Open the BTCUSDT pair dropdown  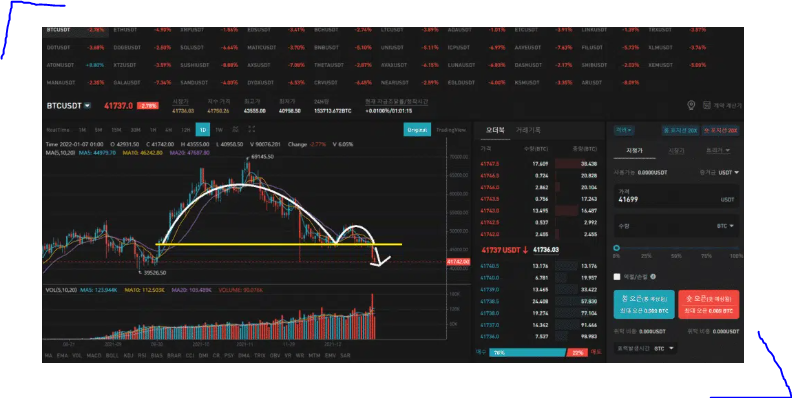click(x=87, y=106)
